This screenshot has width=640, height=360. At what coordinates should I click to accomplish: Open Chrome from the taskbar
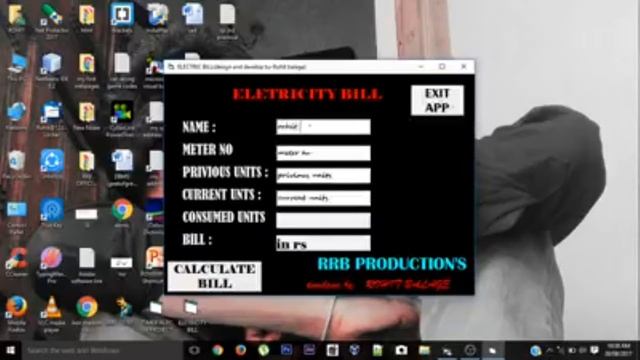pyautogui.click(x=218, y=350)
